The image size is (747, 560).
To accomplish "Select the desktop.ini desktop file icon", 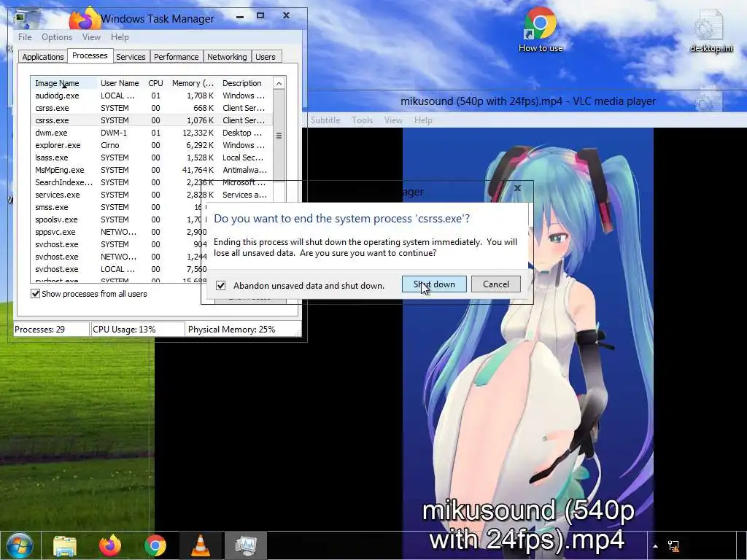I will [711, 31].
